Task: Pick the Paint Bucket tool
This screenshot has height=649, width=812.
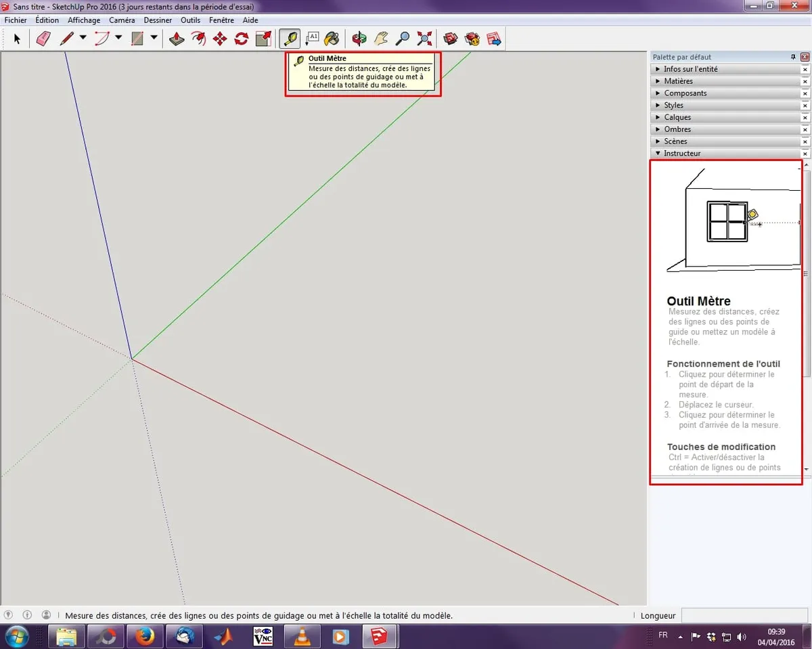Action: click(x=332, y=39)
